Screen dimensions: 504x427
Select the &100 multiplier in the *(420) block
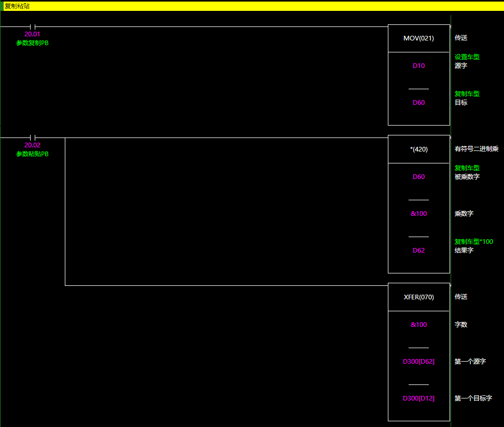[418, 214]
